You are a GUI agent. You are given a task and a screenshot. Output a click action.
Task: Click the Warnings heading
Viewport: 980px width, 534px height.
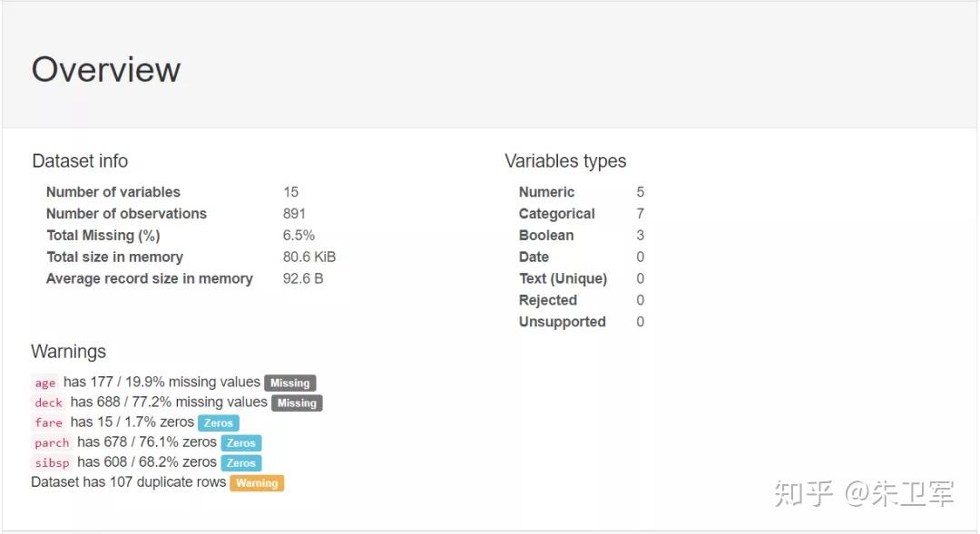click(68, 352)
